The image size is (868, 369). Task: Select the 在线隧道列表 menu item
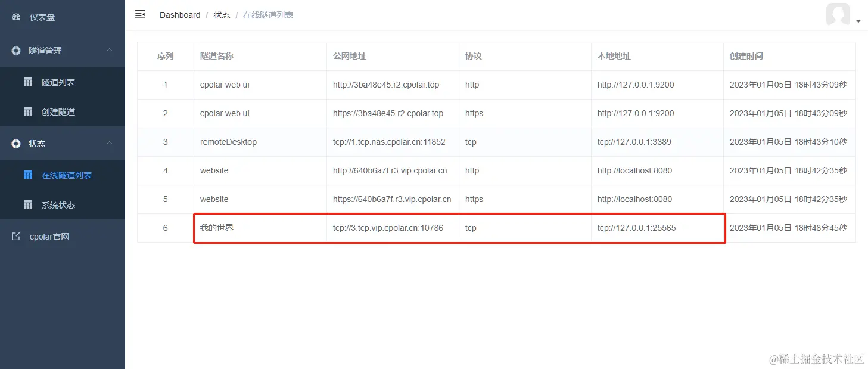tap(63, 175)
